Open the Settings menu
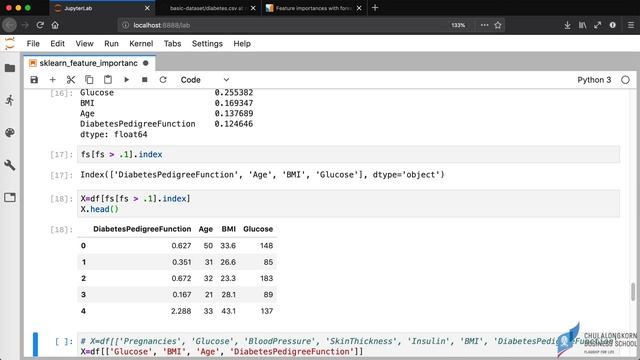This screenshot has height=360, width=640. pos(207,44)
